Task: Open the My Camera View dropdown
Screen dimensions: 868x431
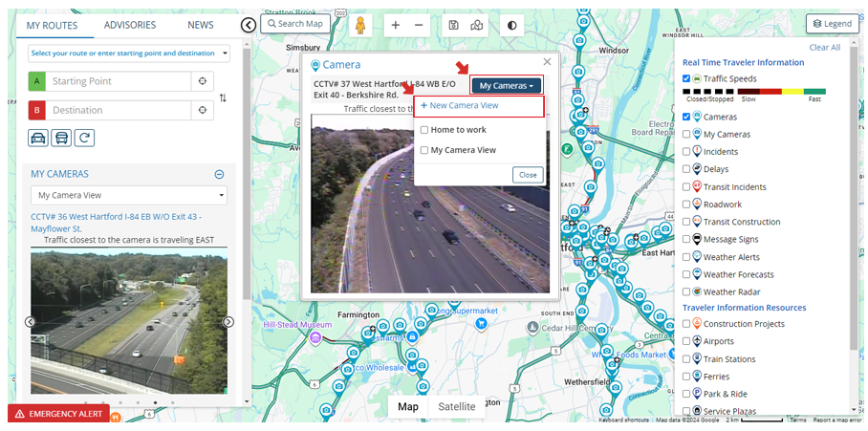Action: (x=128, y=196)
